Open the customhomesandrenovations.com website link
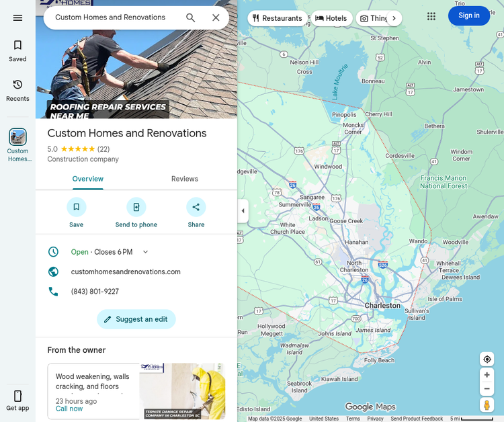The height and width of the screenshot is (422, 504). click(x=126, y=272)
